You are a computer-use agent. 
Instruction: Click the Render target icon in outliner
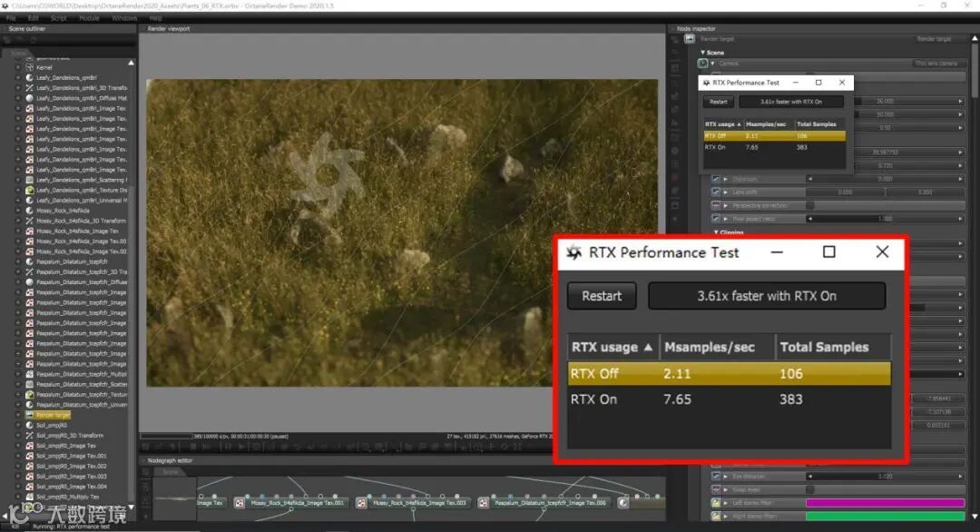[29, 415]
